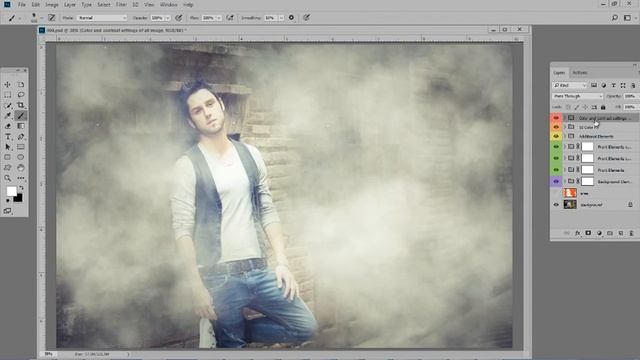Select the Rectangular Marquee tool
Viewport: 640px width, 360px height.
coord(7,95)
